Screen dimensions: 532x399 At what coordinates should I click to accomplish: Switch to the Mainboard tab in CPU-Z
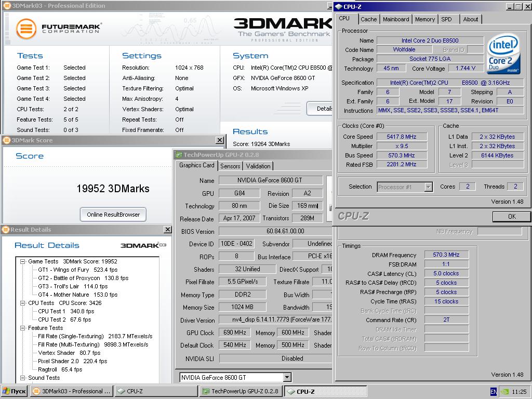coord(396,19)
